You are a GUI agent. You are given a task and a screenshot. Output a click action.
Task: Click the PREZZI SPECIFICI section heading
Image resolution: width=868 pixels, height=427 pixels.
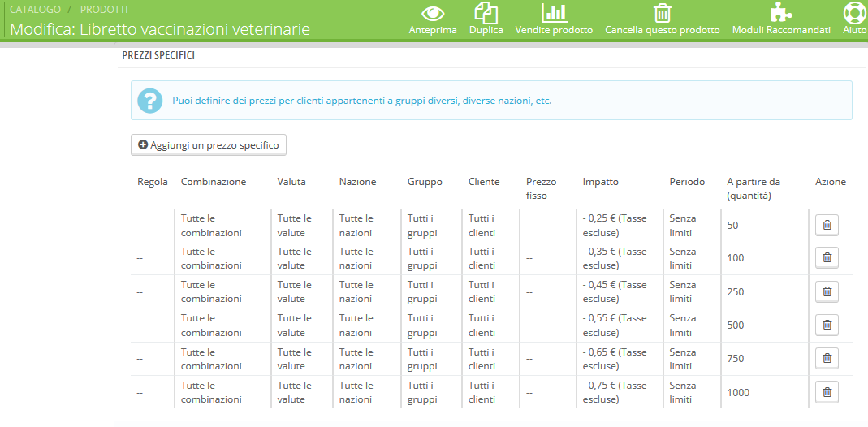[158, 56]
